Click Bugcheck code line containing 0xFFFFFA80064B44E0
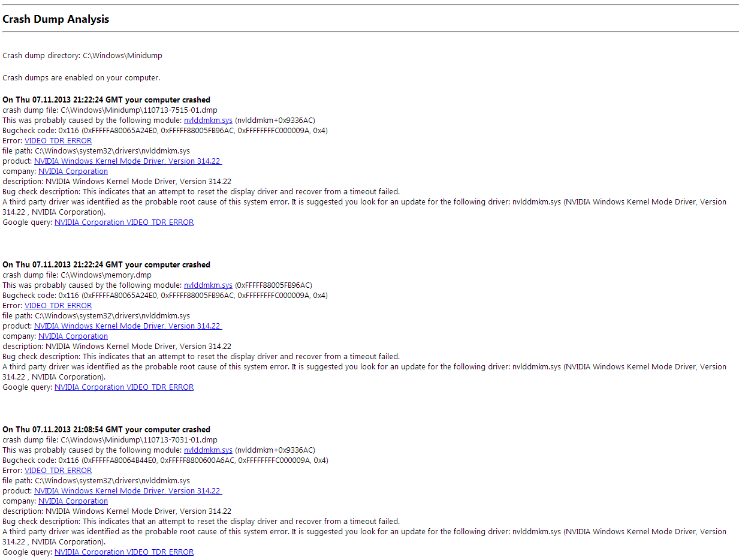The image size is (739, 560). (165, 460)
